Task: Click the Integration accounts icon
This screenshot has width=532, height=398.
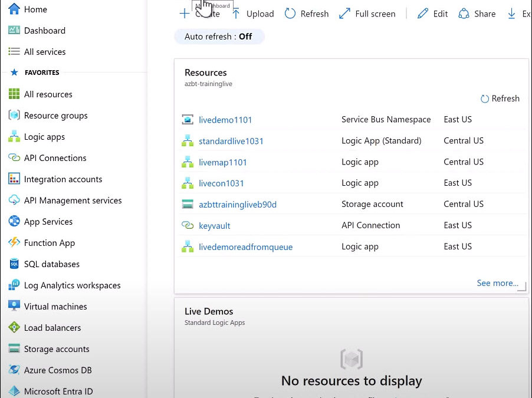Action: 14,179
